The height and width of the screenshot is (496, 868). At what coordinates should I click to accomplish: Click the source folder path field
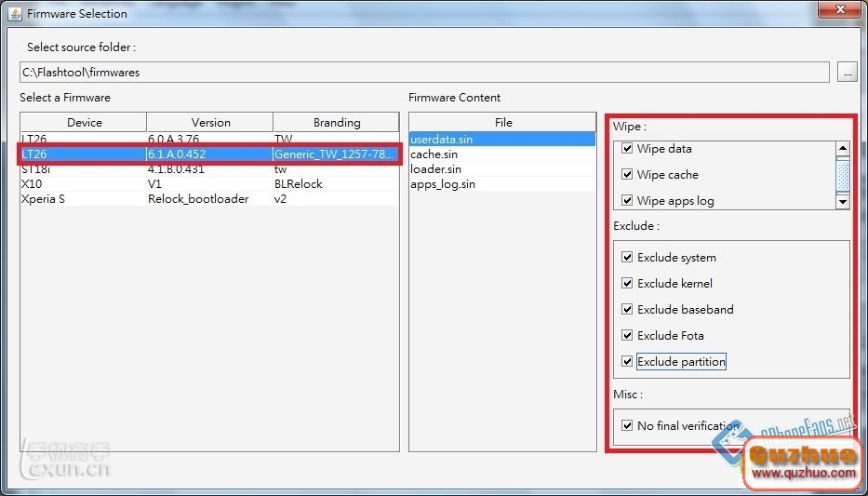coord(424,72)
